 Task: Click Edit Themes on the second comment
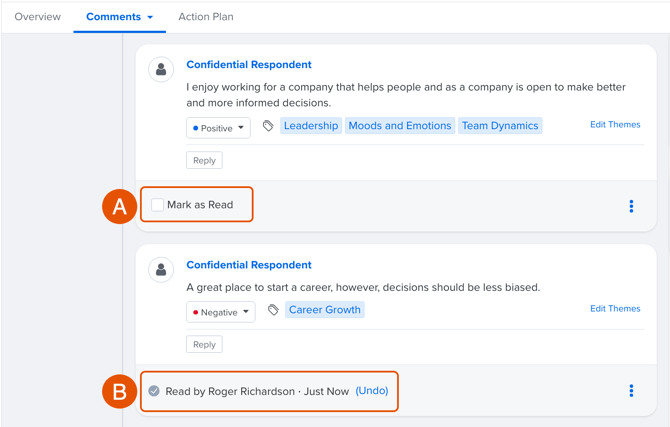coord(615,309)
